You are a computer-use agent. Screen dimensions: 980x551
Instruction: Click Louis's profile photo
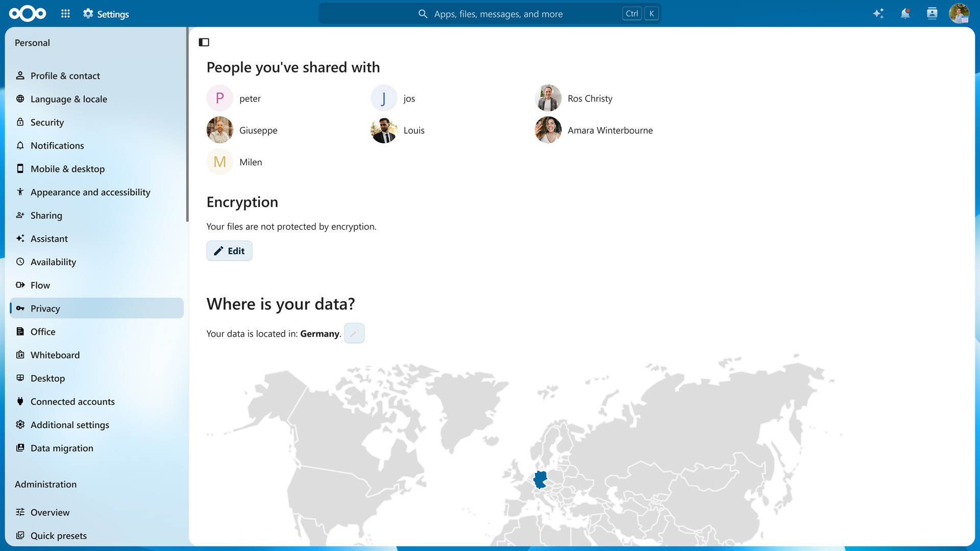tap(384, 130)
